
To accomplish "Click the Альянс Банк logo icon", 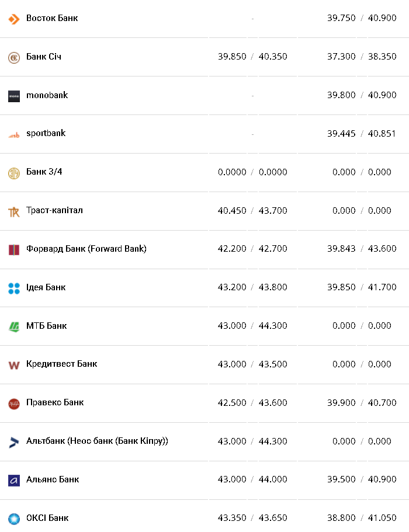I will pyautogui.click(x=14, y=480).
